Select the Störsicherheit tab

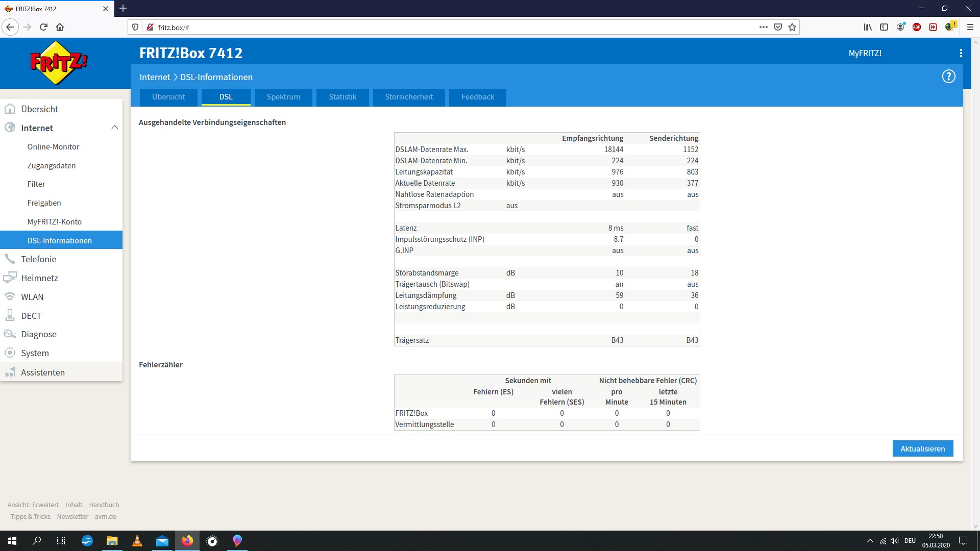click(408, 96)
